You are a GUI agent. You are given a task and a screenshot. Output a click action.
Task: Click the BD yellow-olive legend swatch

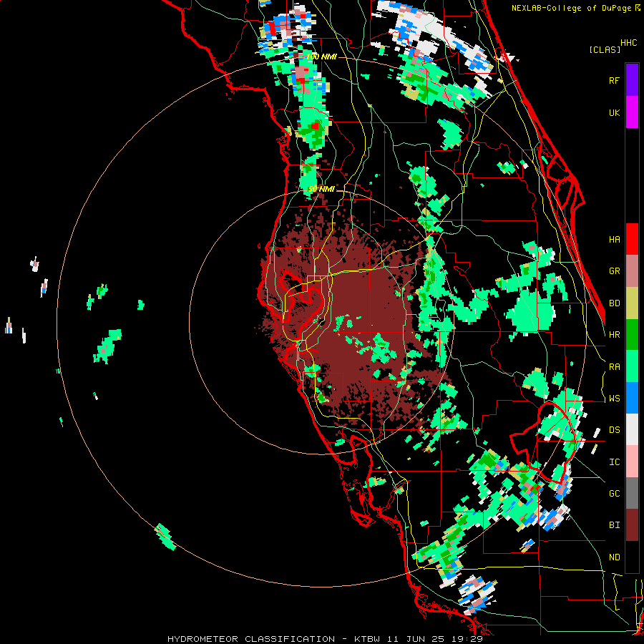pyautogui.click(x=632, y=303)
